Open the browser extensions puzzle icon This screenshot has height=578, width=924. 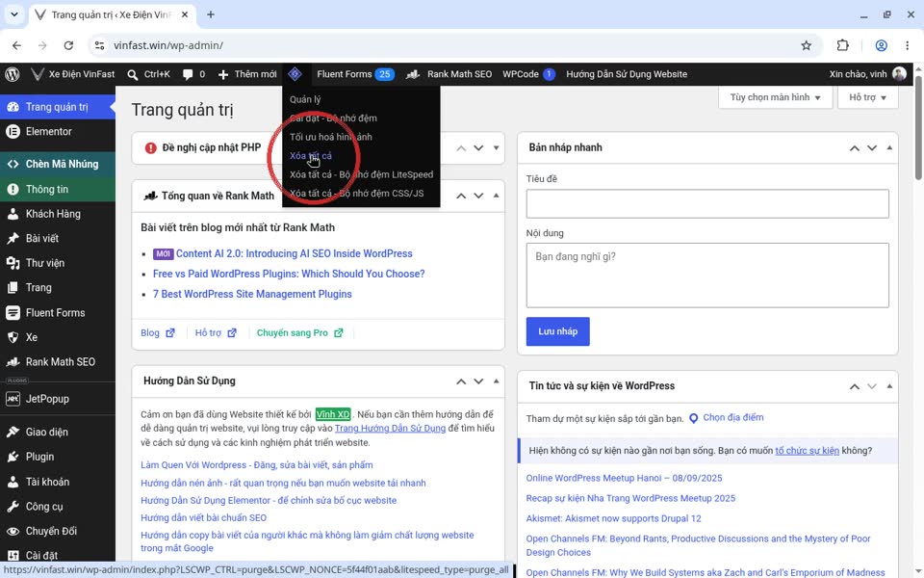tap(843, 45)
